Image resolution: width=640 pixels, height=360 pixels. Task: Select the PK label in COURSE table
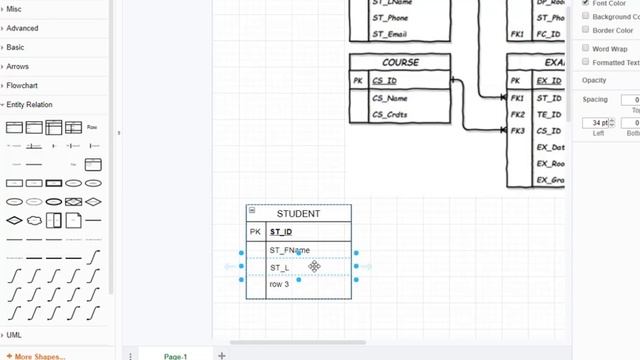pos(358,81)
